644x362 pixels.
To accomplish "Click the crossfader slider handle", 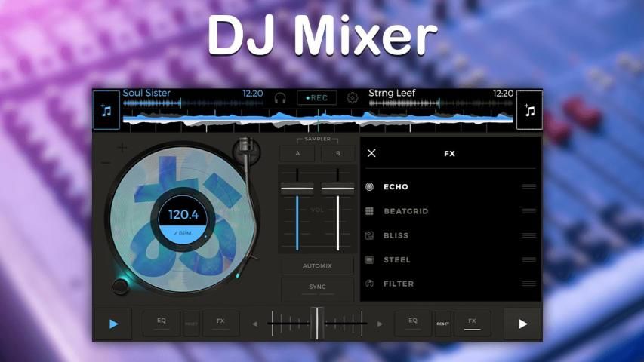I will point(318,323).
